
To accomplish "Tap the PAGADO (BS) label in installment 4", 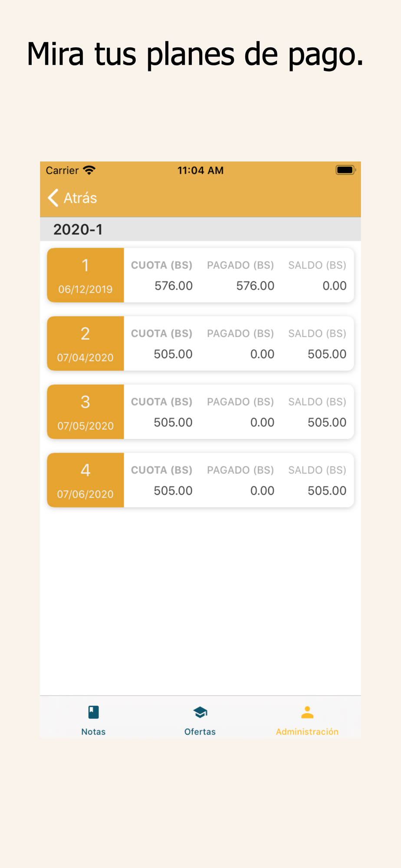I will 240,470.
